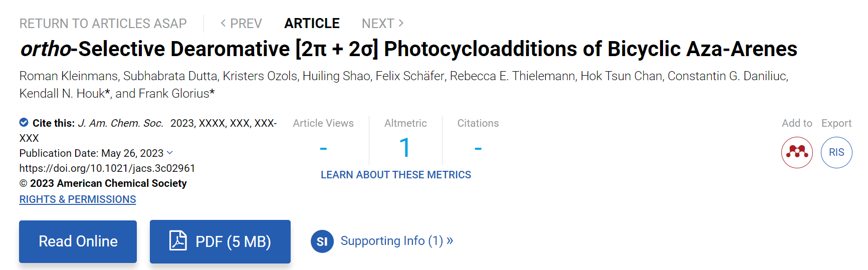Image resolution: width=868 pixels, height=270 pixels.
Task: Click the NEXT right chevron
Action: (401, 23)
